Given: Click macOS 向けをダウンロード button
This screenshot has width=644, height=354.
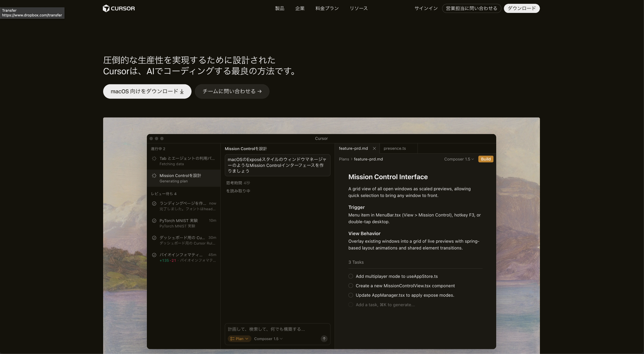Looking at the screenshot, I should [147, 91].
